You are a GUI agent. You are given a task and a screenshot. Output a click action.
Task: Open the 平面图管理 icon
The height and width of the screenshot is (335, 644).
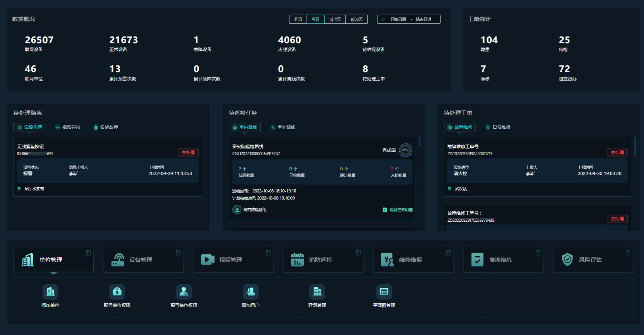[384, 292]
